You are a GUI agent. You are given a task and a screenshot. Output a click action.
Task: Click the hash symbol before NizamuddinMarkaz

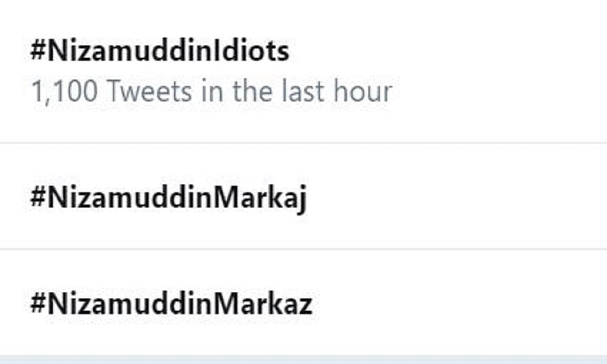38,304
